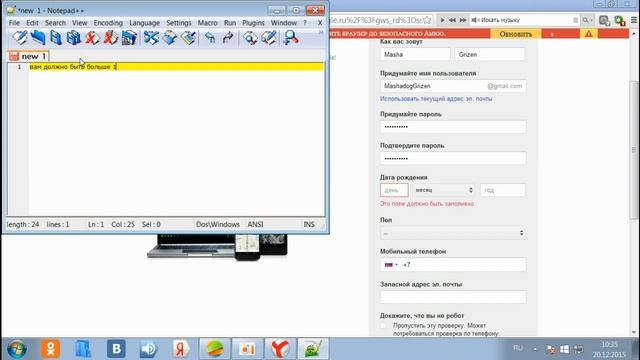
Task: Click the Open file folder icon
Action: click(x=38, y=38)
